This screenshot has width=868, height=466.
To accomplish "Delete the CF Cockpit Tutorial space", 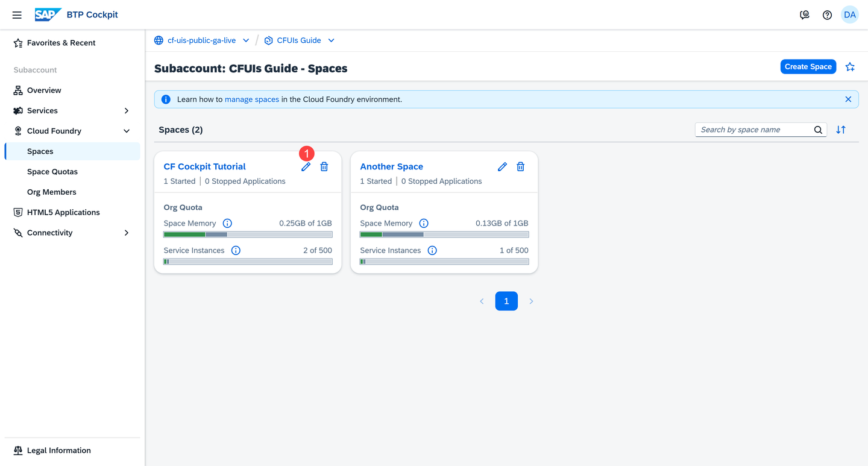I will pos(324,167).
